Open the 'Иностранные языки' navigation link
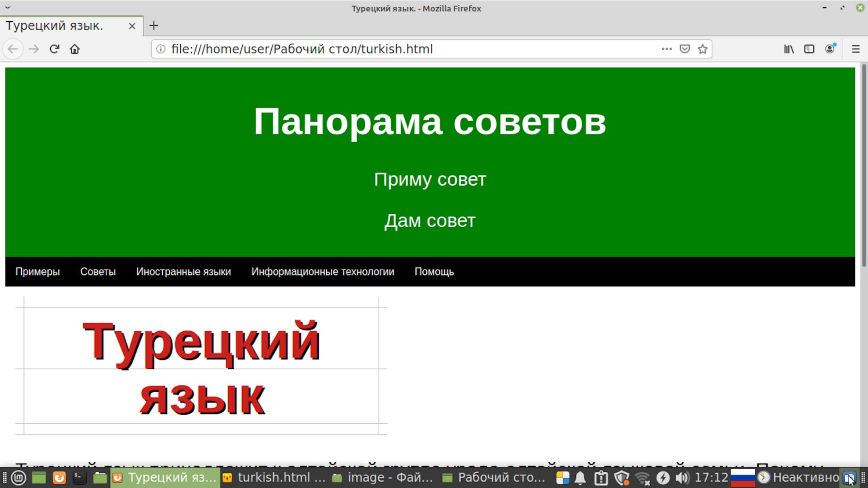This screenshot has height=488, width=868. (x=184, y=271)
